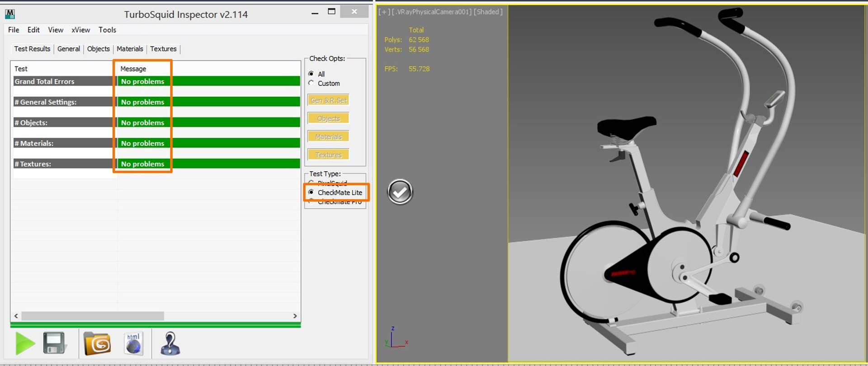The width and height of the screenshot is (868, 366).
Task: Maximize the TurboSquid Inspector window
Action: (331, 12)
